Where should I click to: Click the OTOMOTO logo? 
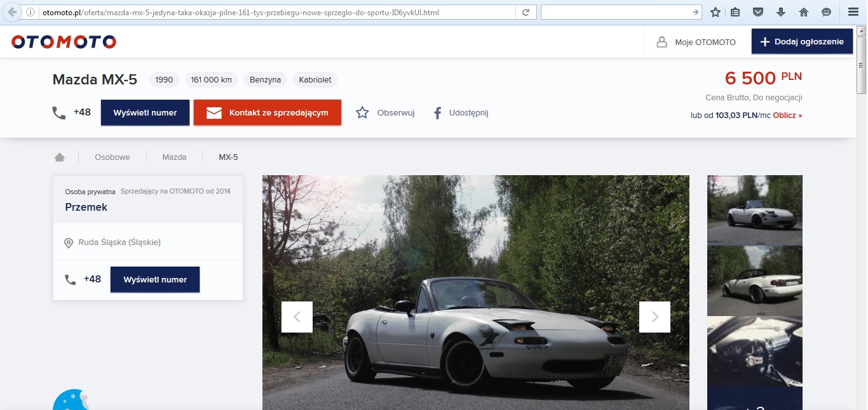tap(64, 42)
